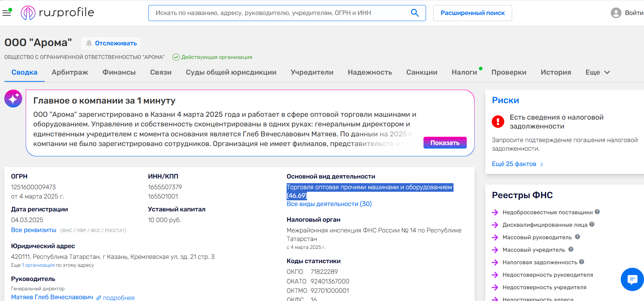Screen dimensions: 644x301
Task: Click the purple AI sparkle icon
Action: click(13, 99)
